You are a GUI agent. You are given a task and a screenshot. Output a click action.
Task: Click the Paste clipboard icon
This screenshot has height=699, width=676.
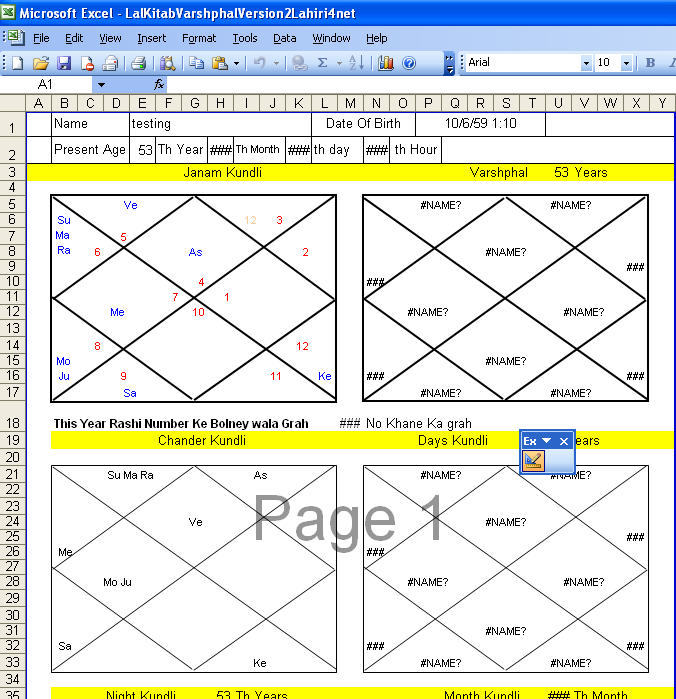pos(220,63)
